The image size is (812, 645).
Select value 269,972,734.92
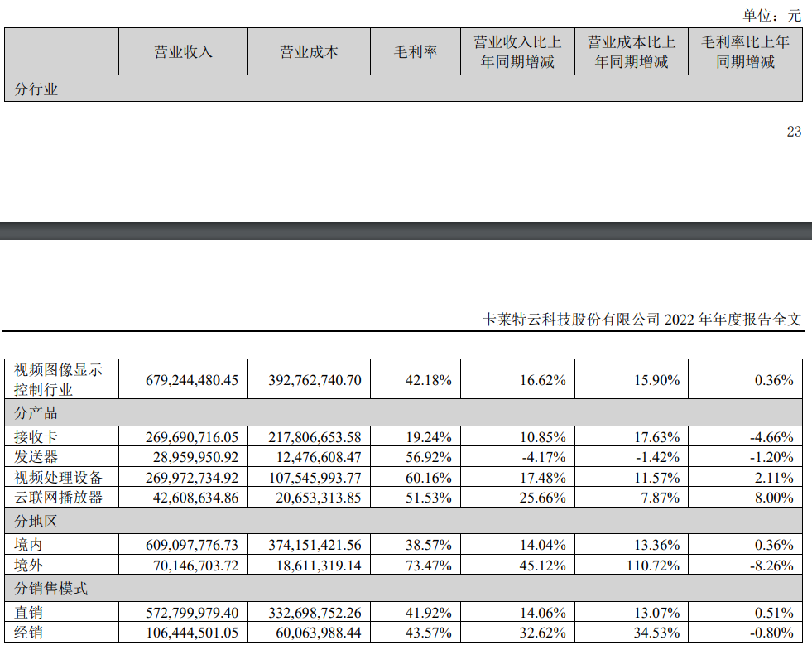192,478
